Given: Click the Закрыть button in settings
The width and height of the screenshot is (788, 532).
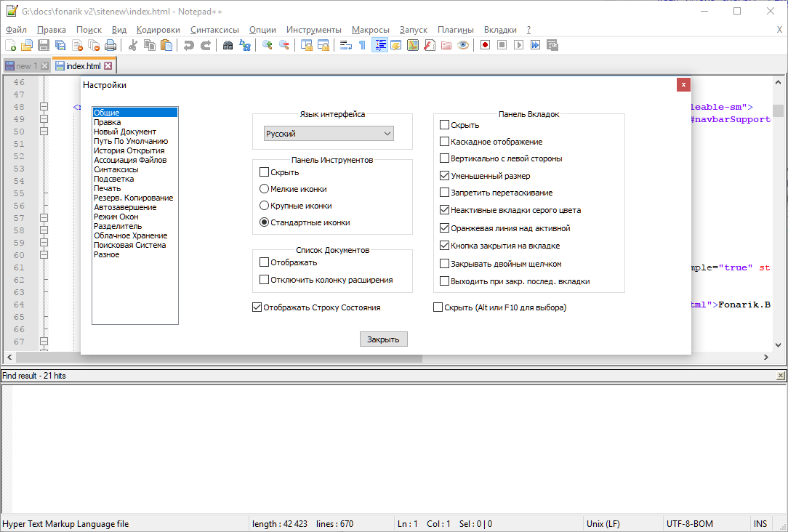Looking at the screenshot, I should (x=383, y=339).
